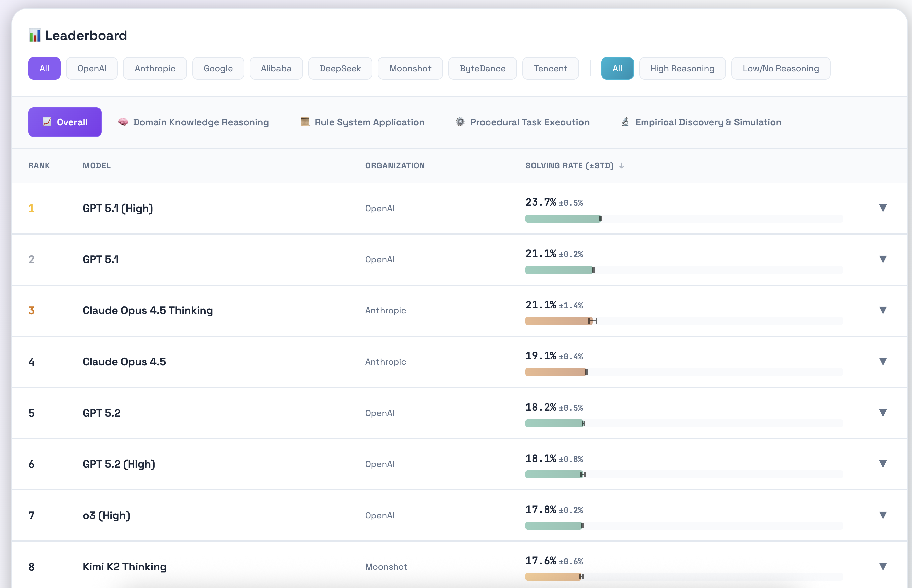
Task: Click the sort arrow next to Solving Rate
Action: [622, 166]
